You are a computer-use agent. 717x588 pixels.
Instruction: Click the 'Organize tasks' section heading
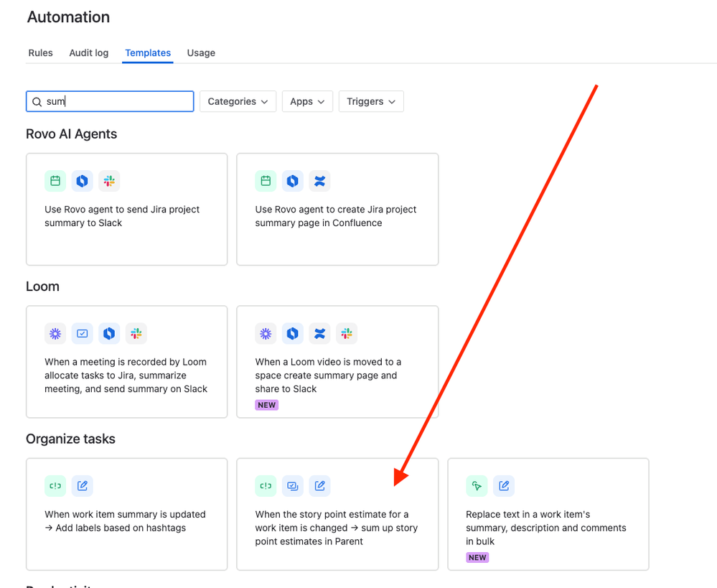(70, 439)
